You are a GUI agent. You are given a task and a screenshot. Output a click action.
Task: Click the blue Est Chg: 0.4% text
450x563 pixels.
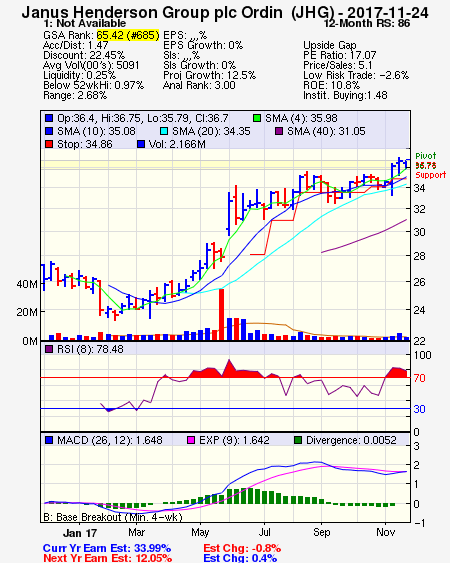point(240,558)
